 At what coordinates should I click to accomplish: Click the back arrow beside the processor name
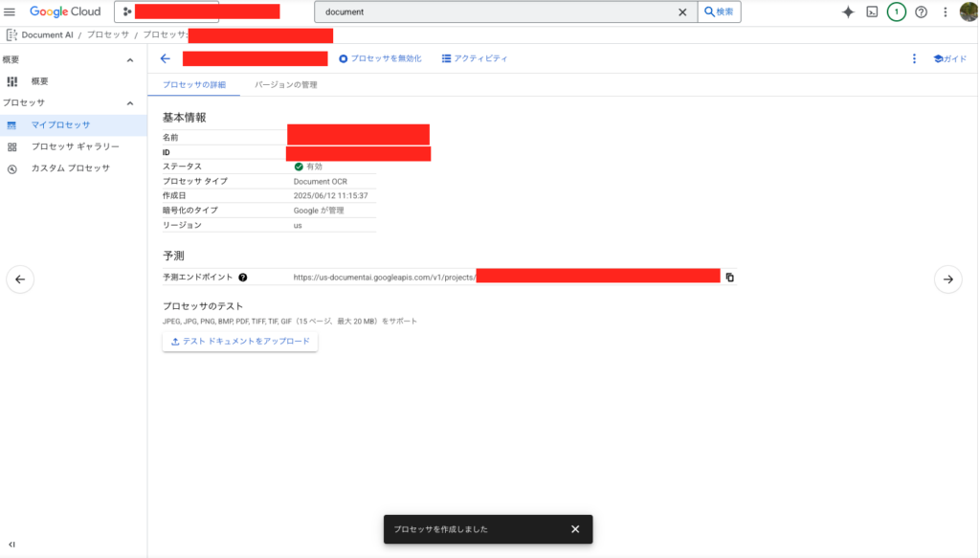(165, 58)
